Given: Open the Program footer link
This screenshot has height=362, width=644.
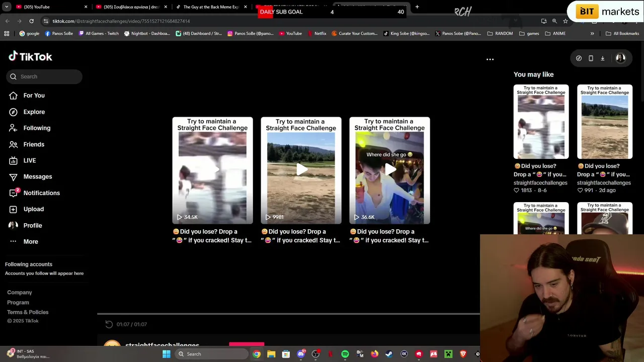Looking at the screenshot, I should 18,302.
